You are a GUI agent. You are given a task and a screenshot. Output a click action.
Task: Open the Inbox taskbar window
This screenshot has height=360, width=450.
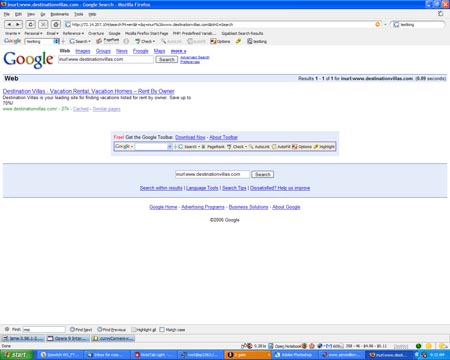click(x=107, y=355)
